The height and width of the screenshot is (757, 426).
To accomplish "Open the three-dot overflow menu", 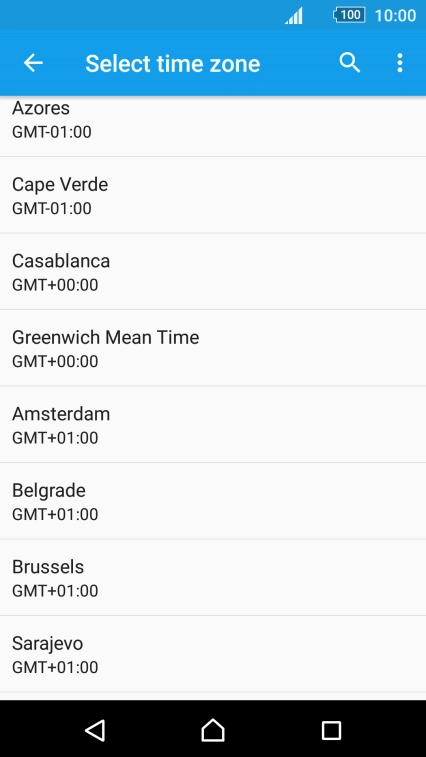I will point(399,63).
